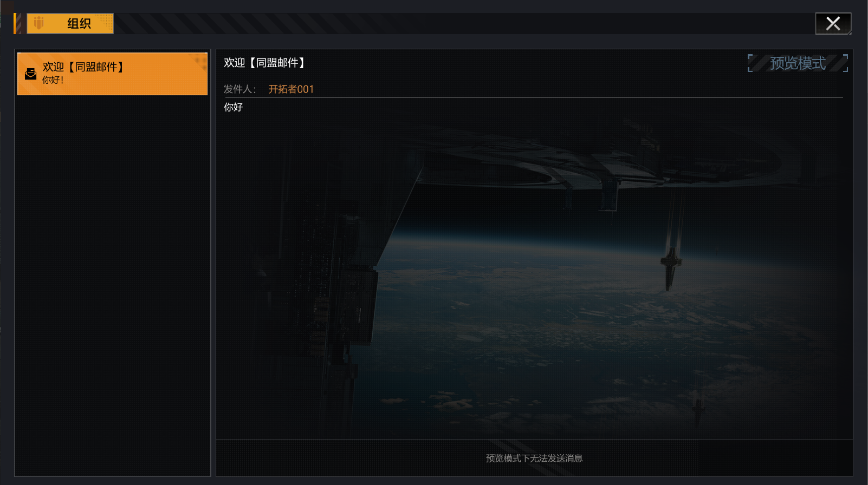Image resolution: width=868 pixels, height=485 pixels.
Task: Open sender profile 开拓者001
Action: click(291, 89)
